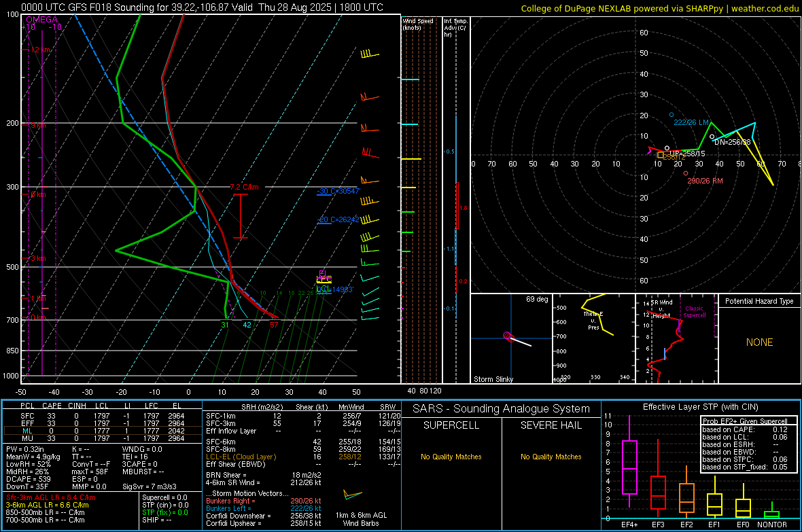Click No Quality Matches under SUPERCELL
Image resolution: width=802 pixels, height=532 pixels.
coord(451,457)
